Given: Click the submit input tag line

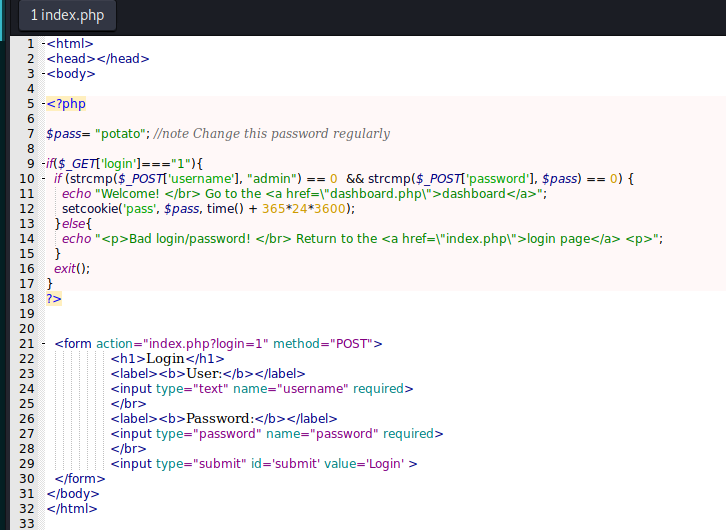Looking at the screenshot, I should (x=264, y=464).
